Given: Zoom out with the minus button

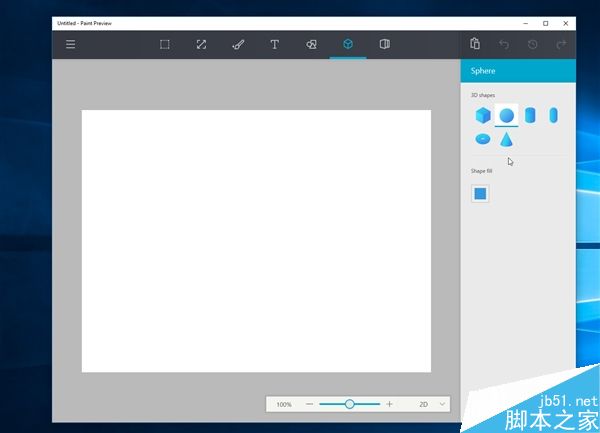Looking at the screenshot, I should (x=310, y=404).
